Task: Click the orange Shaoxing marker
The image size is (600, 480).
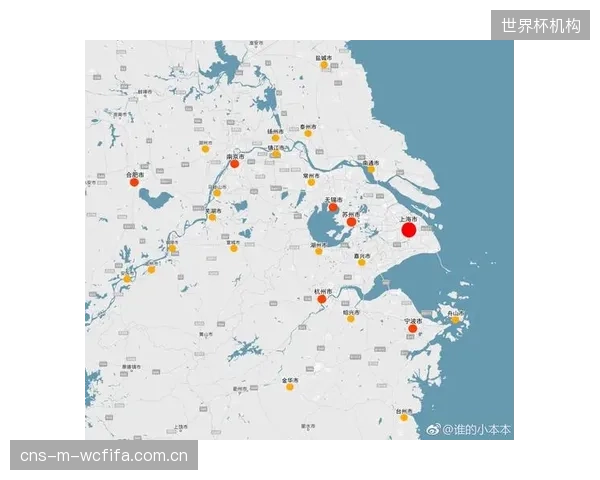Action: (x=351, y=319)
